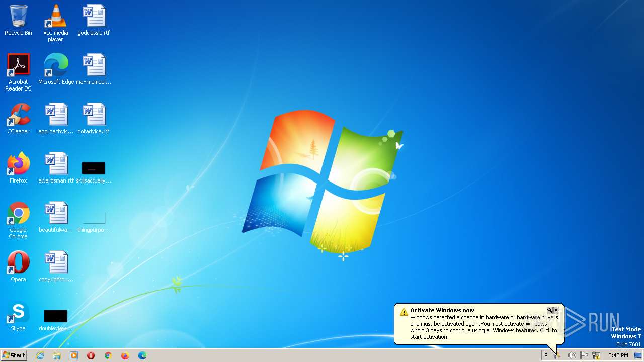644x362 pixels.
Task: Open the Start menu
Action: point(14,355)
